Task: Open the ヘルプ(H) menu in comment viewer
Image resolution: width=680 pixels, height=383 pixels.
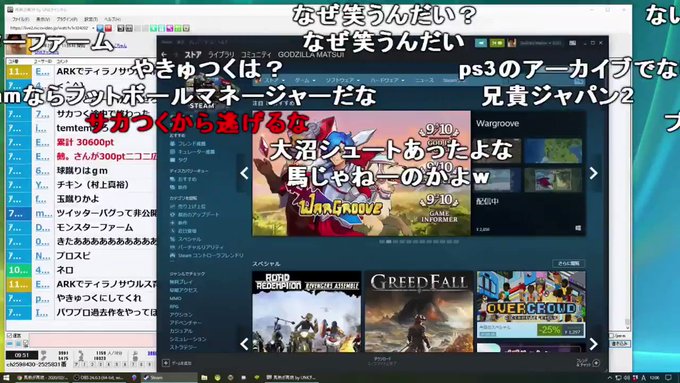Action: tap(112, 19)
